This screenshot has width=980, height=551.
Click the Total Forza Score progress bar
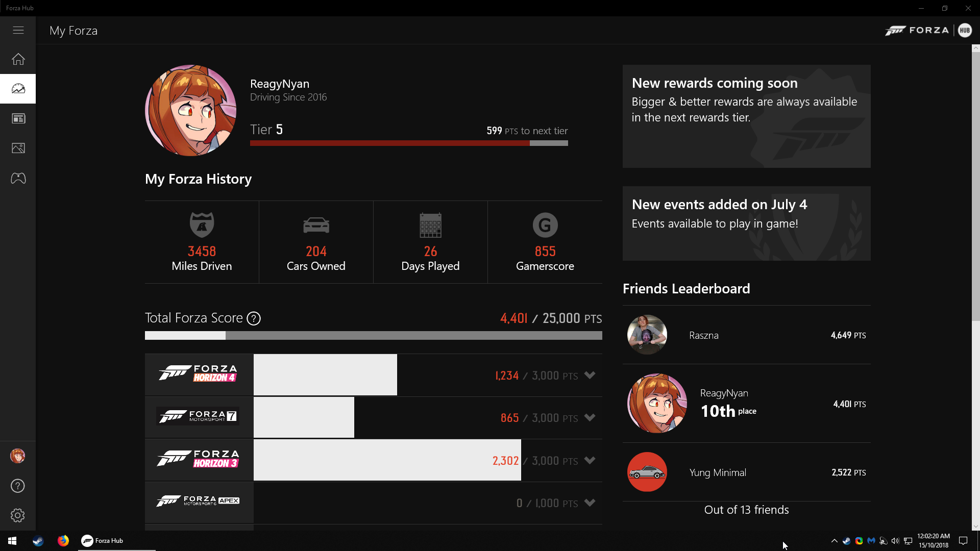tap(373, 335)
